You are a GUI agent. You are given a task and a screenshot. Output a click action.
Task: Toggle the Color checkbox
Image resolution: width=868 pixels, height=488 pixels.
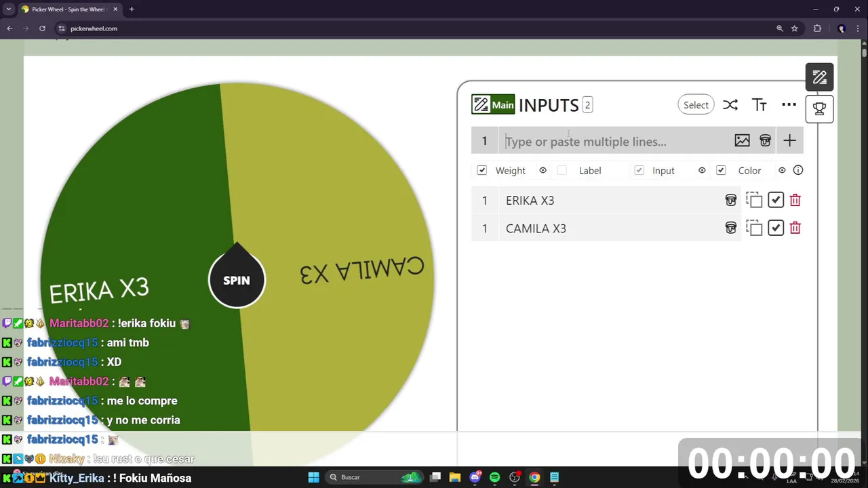(x=721, y=170)
